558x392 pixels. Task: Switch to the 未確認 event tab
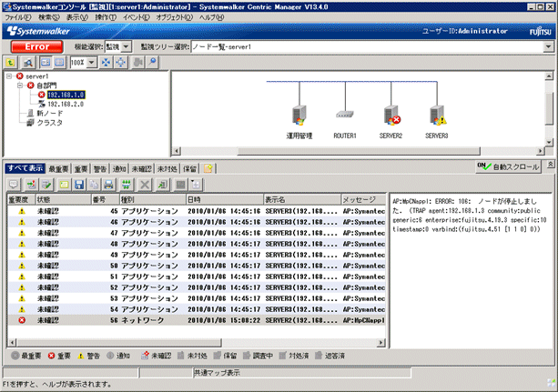point(141,168)
